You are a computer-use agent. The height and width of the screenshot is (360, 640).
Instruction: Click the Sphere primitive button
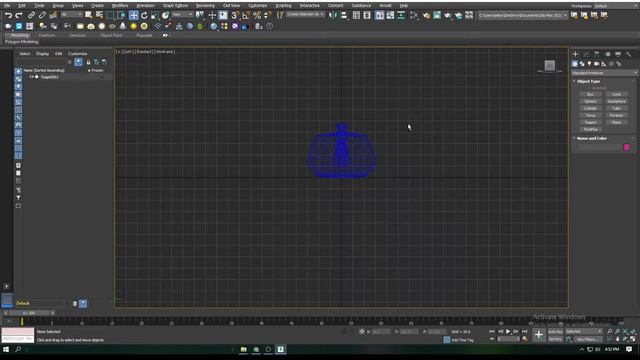590,101
